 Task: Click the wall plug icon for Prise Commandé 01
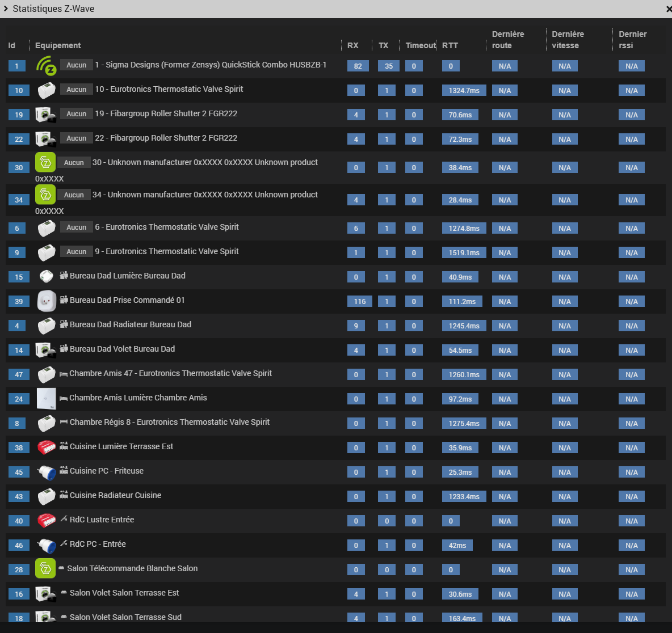click(47, 301)
